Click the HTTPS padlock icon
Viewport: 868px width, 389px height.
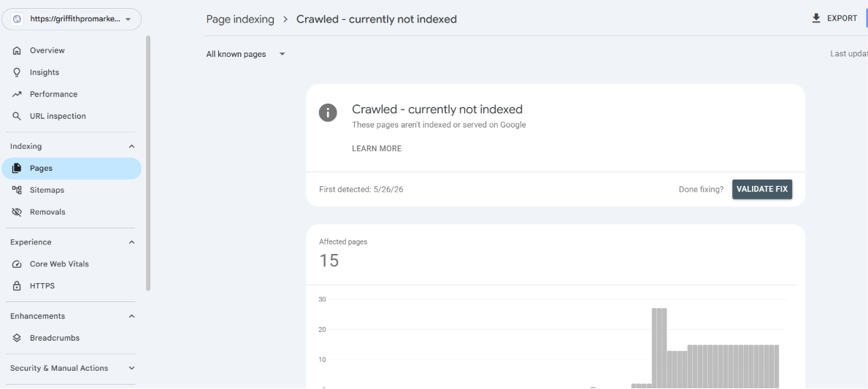[17, 286]
